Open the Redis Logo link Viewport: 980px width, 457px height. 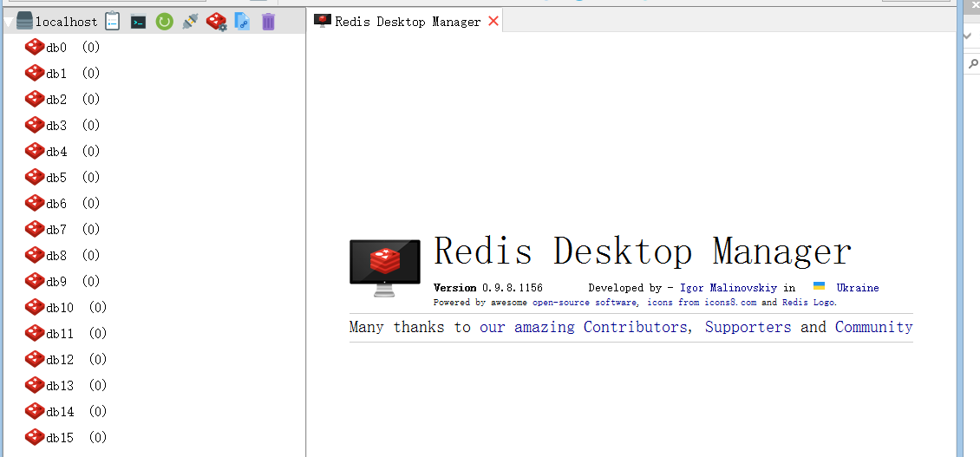tap(809, 302)
